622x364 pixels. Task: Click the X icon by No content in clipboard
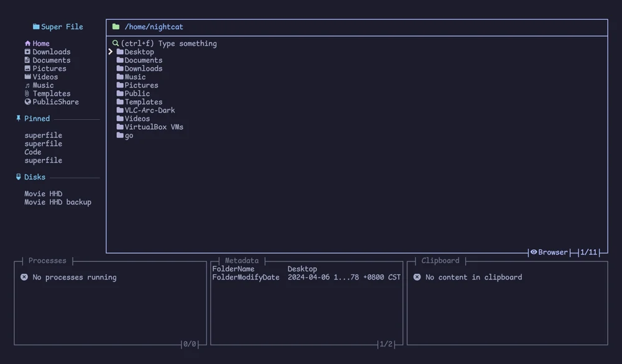[417, 277]
